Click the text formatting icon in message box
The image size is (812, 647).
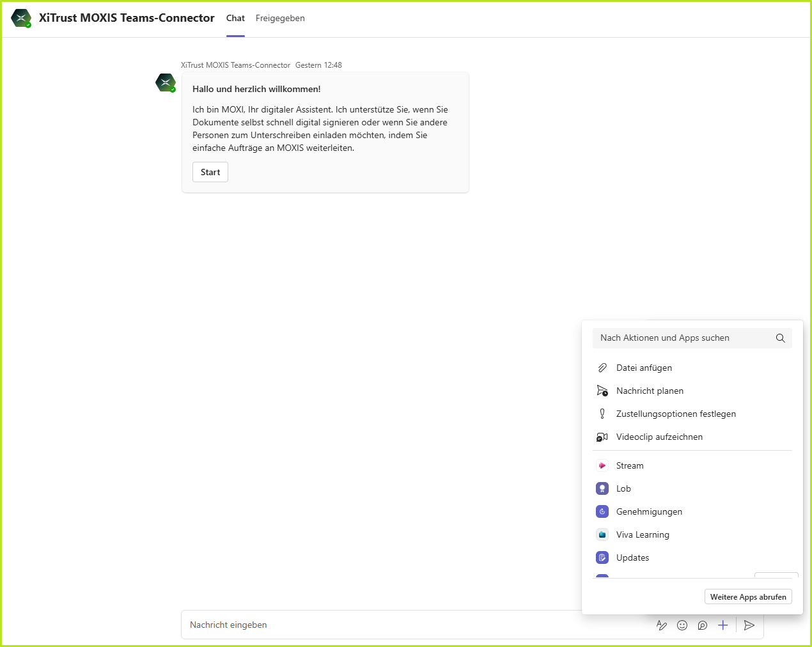[662, 625]
